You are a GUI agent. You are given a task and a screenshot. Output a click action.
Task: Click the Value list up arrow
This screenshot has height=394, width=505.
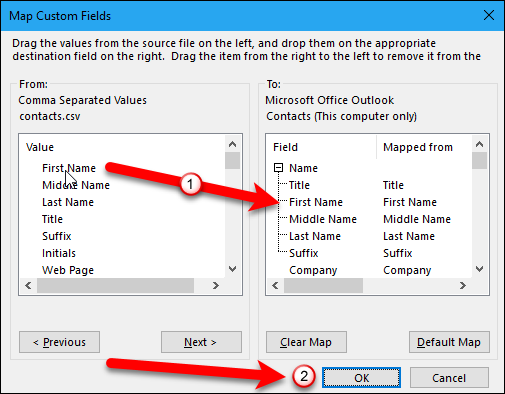pyautogui.click(x=232, y=144)
